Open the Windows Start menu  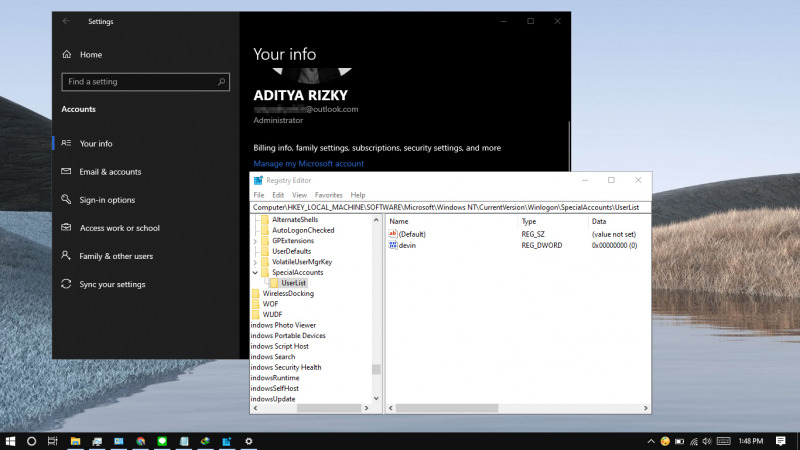(10, 441)
